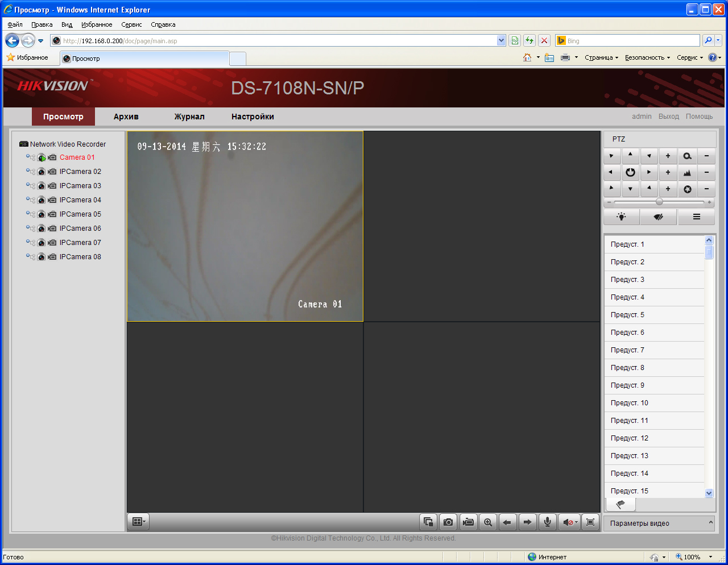Switch to full screen view
The width and height of the screenshot is (728, 565).
click(x=590, y=522)
